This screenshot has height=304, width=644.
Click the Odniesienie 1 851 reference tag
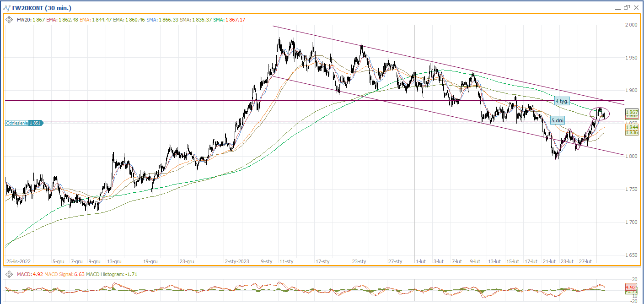click(23, 123)
